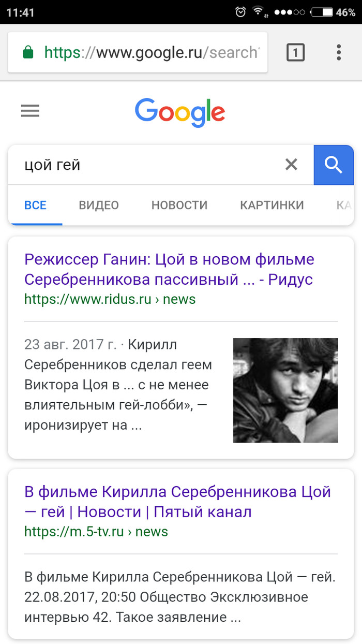Tap the alarm clock status icon
Image resolution: width=362 pixels, height=644 pixels.
coord(240,12)
